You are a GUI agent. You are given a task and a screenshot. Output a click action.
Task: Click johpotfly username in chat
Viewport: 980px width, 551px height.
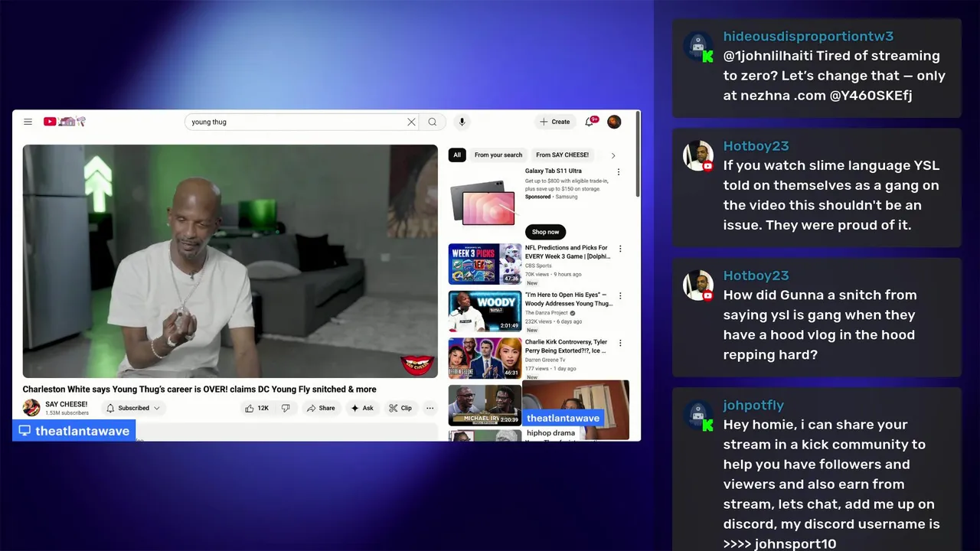(753, 405)
